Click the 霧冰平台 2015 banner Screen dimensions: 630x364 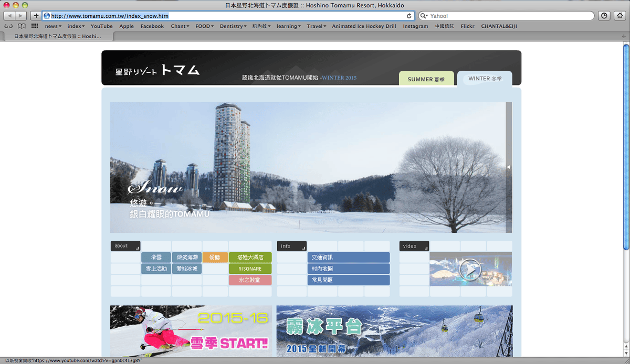click(394, 331)
